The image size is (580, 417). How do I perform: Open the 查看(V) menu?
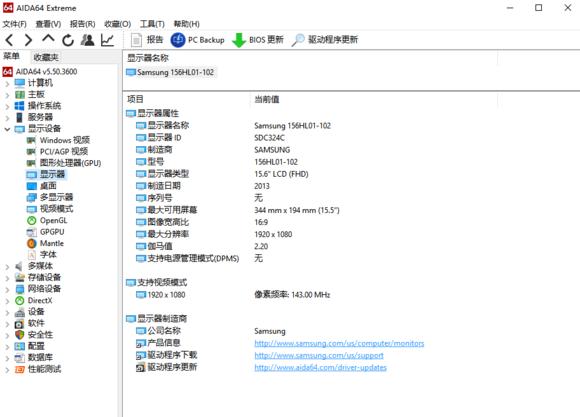[48, 24]
